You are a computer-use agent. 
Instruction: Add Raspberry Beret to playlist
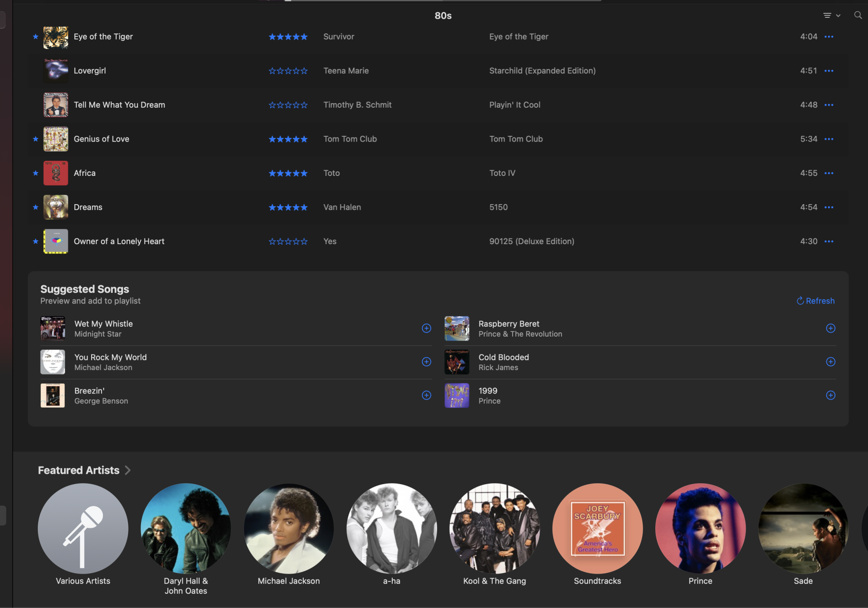[830, 328]
